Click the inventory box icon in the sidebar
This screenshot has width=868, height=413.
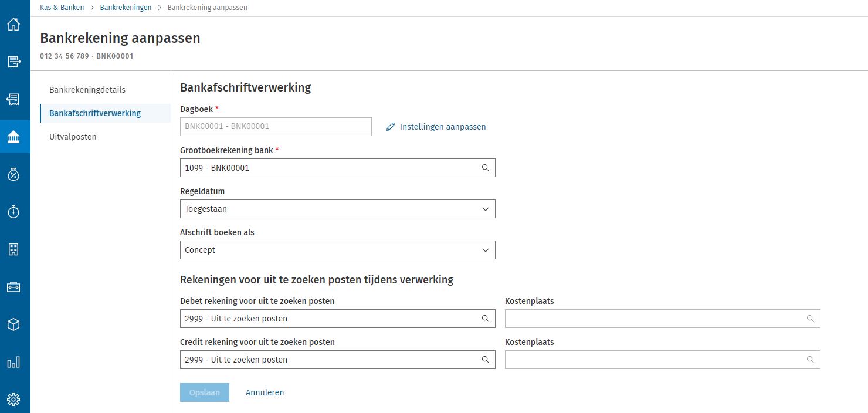pos(14,324)
